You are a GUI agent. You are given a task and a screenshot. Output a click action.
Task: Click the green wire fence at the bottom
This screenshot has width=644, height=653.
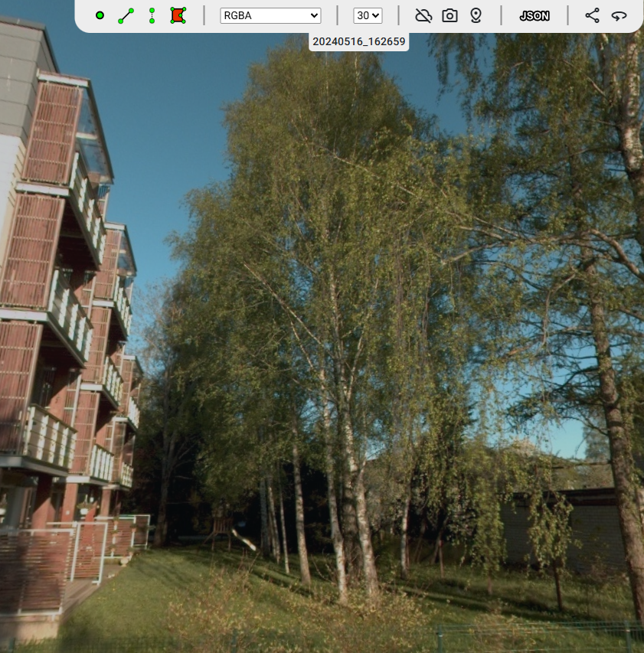point(536,637)
